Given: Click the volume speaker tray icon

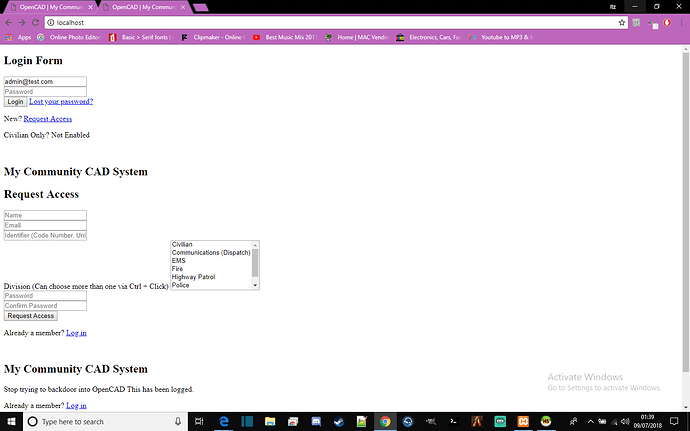Looking at the screenshot, I should 625,422.
